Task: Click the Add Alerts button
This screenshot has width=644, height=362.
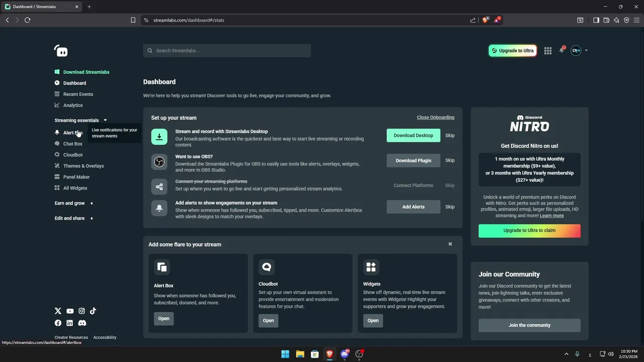Action: click(x=414, y=207)
